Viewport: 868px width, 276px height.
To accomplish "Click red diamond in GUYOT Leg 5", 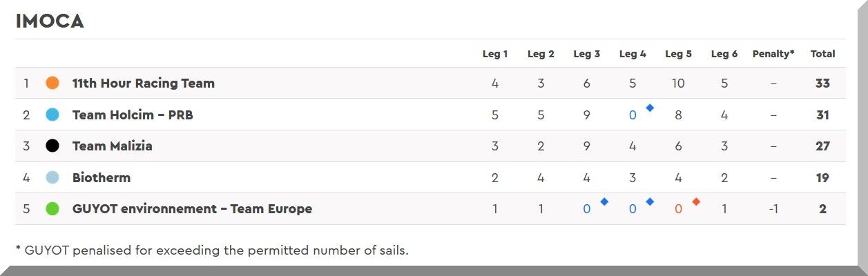I will click(696, 201).
